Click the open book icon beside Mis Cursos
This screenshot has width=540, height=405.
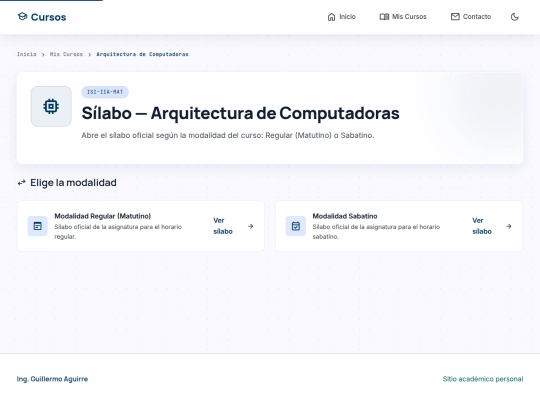coord(384,17)
